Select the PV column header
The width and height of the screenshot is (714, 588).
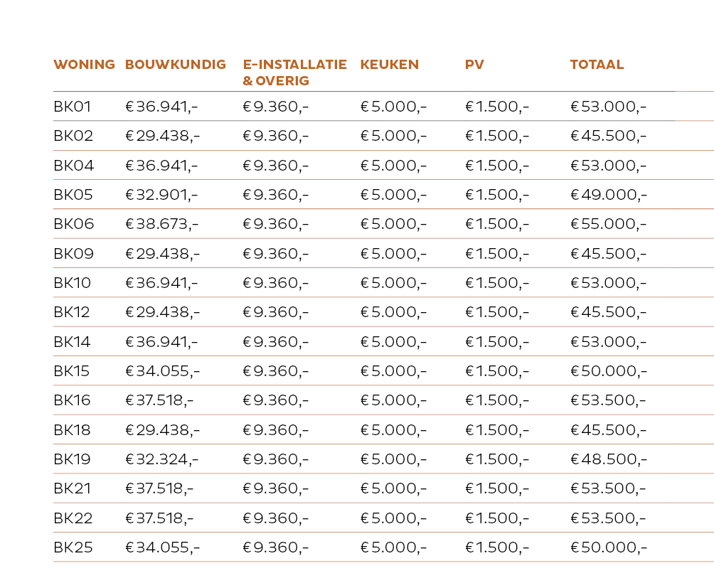[474, 65]
